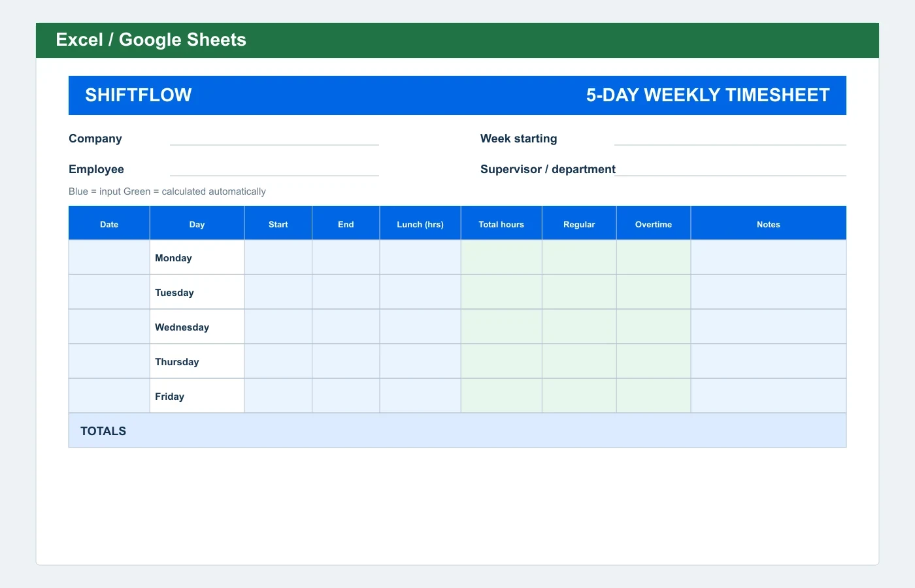Click the Blue = input legend note

point(167,191)
